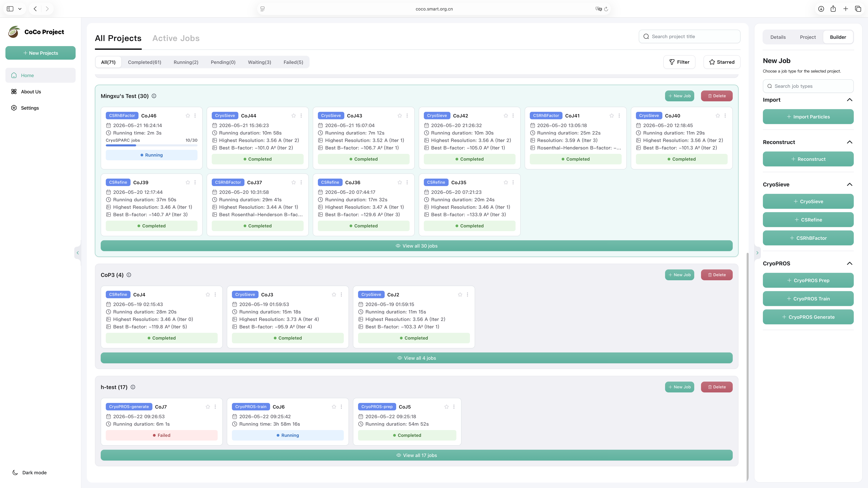Collapse the Reconstruct section
The width and height of the screenshot is (868, 488).
[x=850, y=142]
